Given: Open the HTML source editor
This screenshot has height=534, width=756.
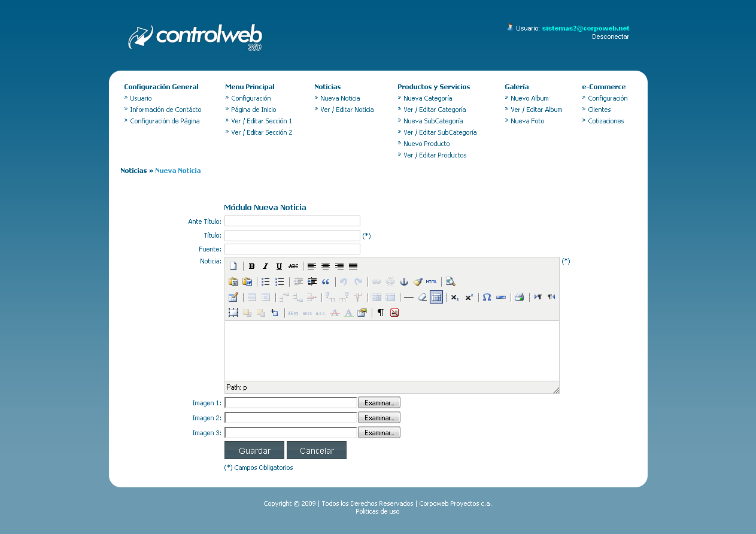Looking at the screenshot, I should pos(432,282).
